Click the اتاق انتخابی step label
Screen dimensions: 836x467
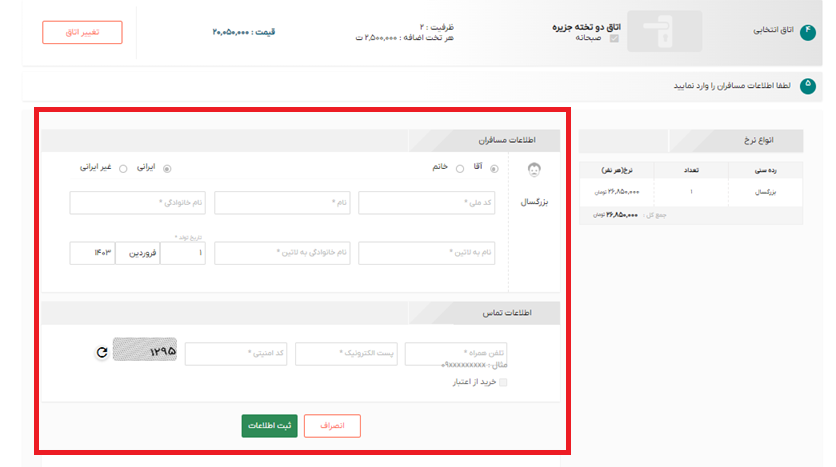[x=773, y=30]
